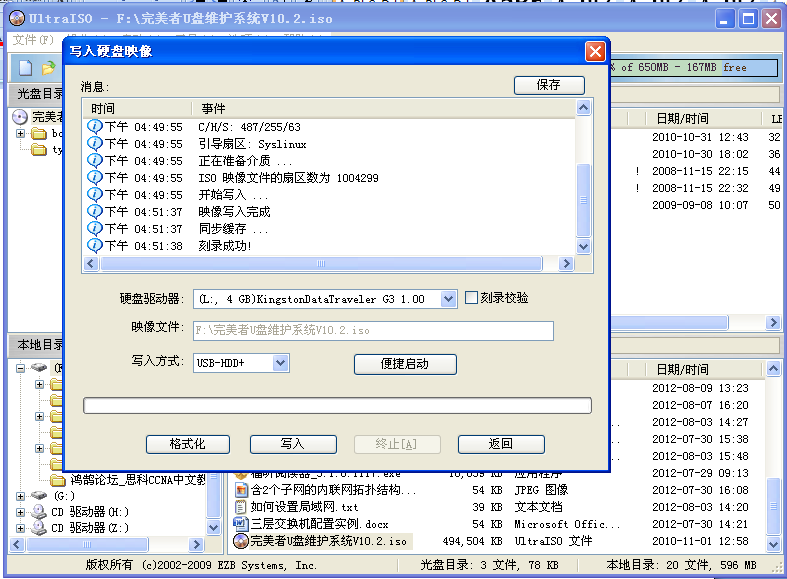Expand the CD 驱动器(Z:) node
Screen dimensions: 787x579
click(x=20, y=528)
